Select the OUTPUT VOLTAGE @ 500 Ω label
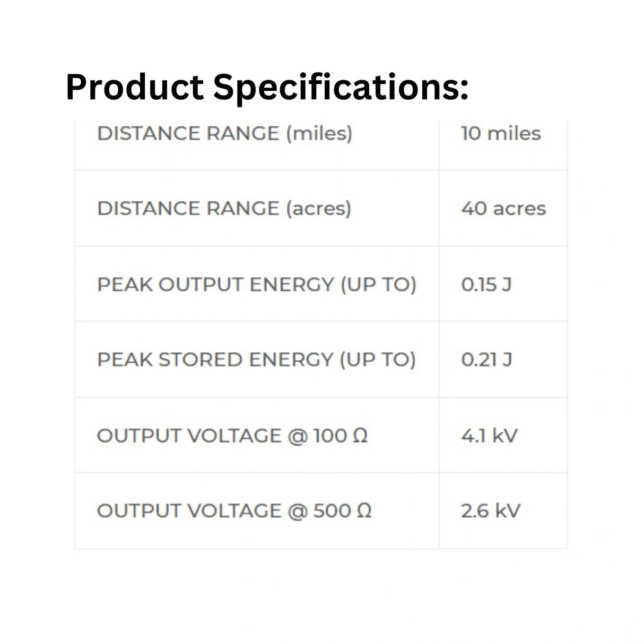644x644 pixels. point(234,511)
